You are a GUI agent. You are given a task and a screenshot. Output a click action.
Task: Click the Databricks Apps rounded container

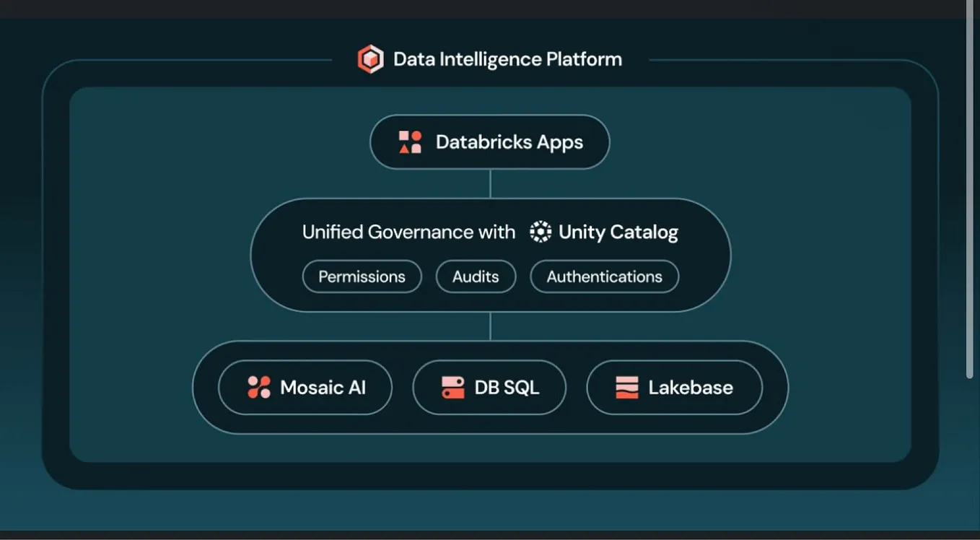[x=489, y=141]
